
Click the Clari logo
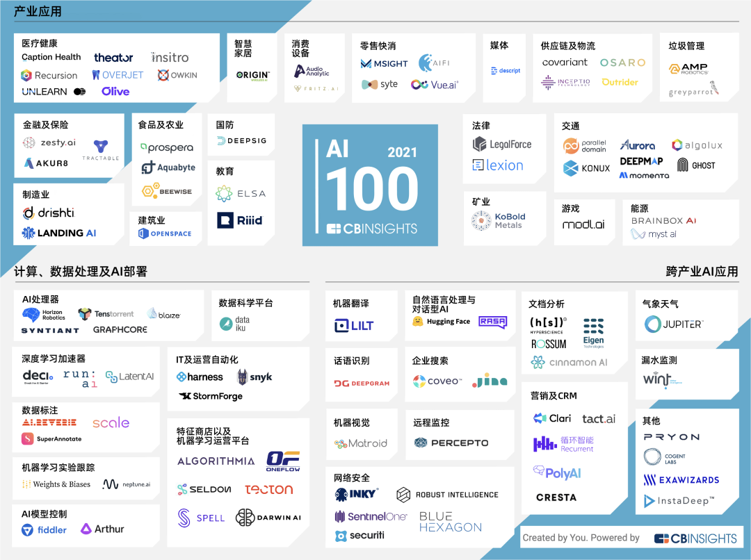point(551,418)
